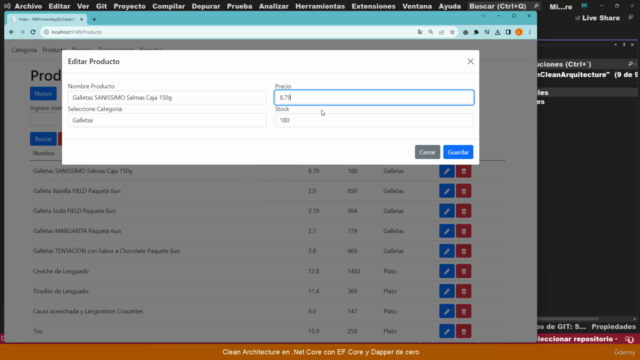Screen dimensions: 640x360
Task: Open the Archivo menu in Visual Studio
Action: [x=28, y=6]
